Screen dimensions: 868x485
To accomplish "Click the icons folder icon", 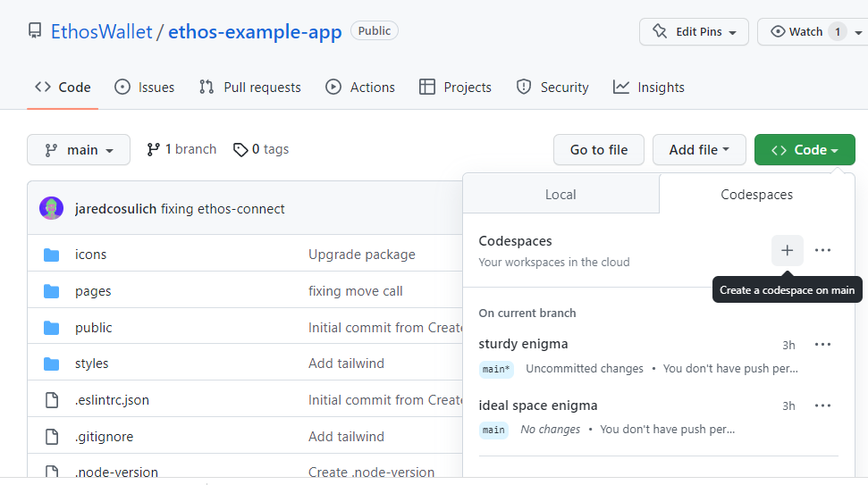I will (52, 255).
